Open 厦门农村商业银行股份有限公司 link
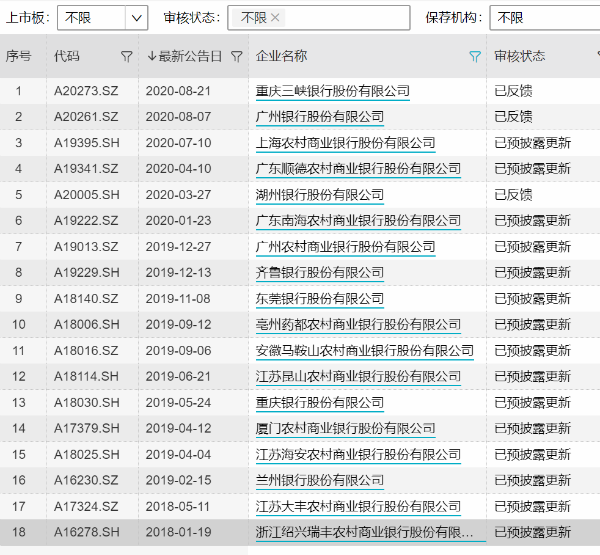 click(x=346, y=428)
